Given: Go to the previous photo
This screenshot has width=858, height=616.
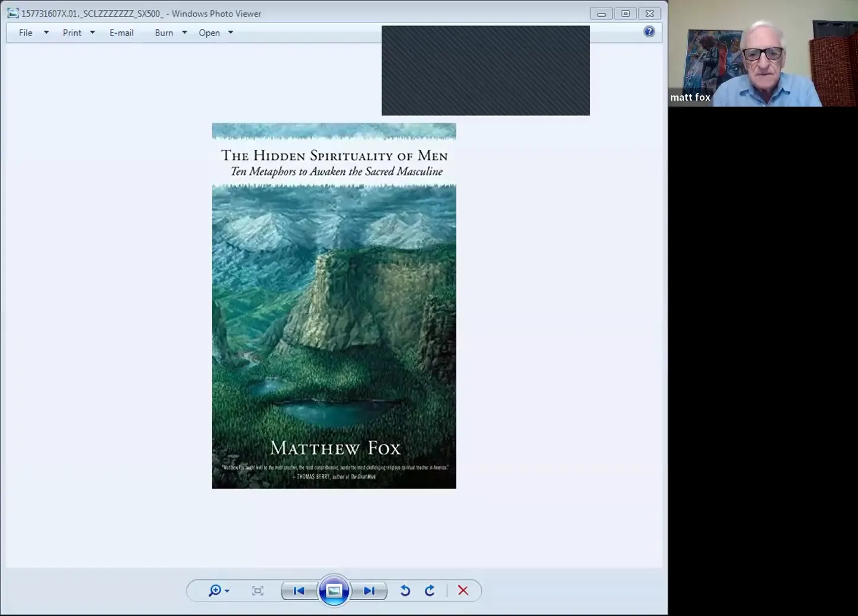Looking at the screenshot, I should (299, 591).
